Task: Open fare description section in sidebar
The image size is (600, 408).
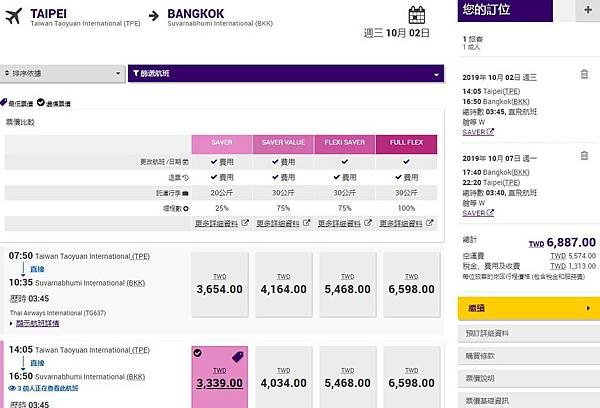Action: [x=529, y=379]
